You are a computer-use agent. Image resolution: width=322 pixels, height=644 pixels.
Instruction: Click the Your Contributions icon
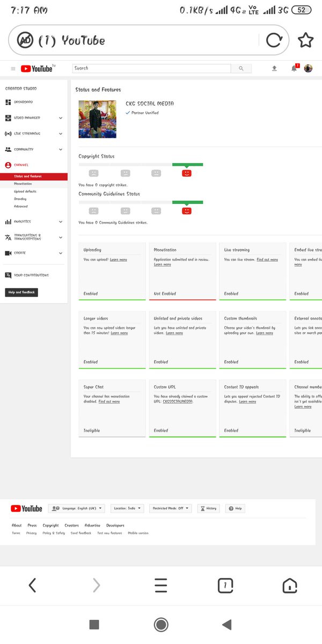[8, 275]
